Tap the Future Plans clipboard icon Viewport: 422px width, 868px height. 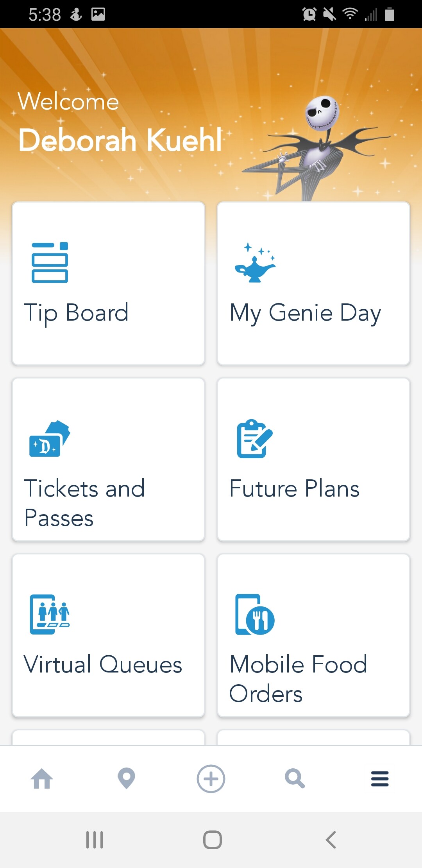[x=254, y=439]
